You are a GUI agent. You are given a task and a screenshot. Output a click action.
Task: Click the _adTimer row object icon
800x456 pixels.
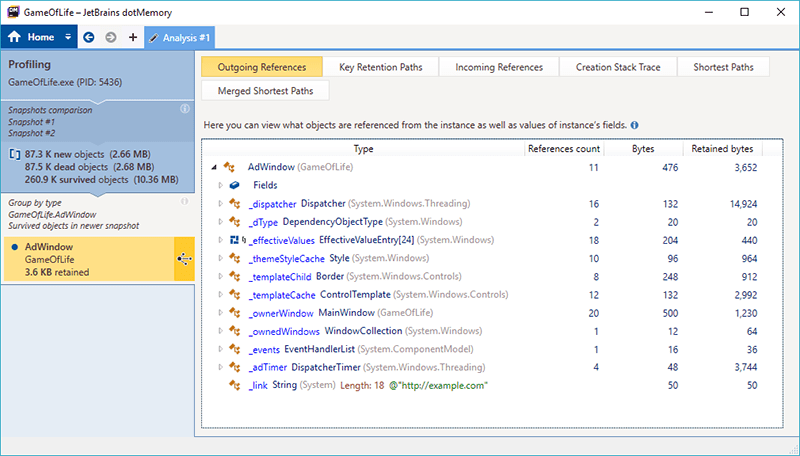(235, 367)
